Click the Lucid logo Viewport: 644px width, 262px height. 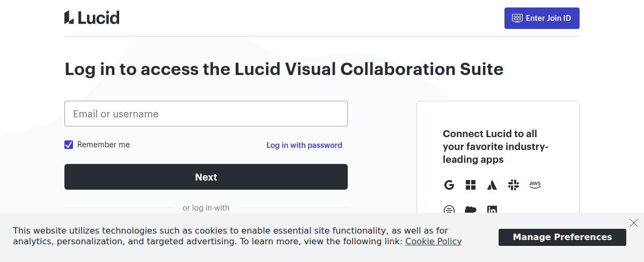click(x=92, y=18)
